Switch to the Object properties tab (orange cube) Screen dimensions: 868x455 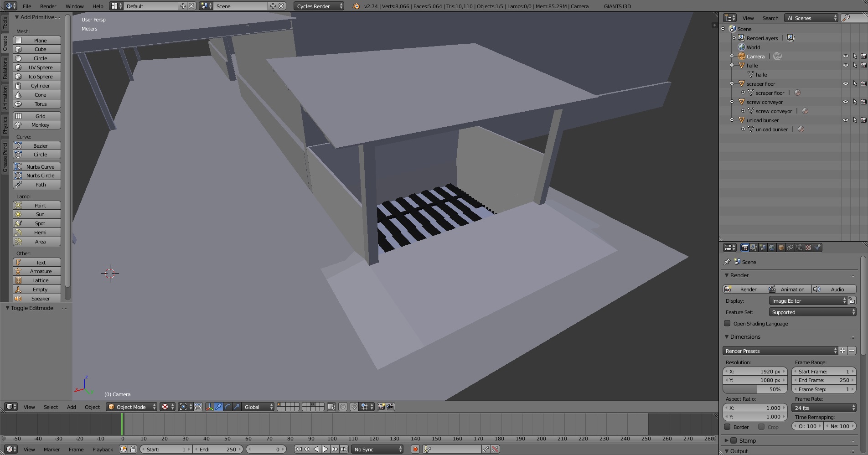(x=781, y=248)
